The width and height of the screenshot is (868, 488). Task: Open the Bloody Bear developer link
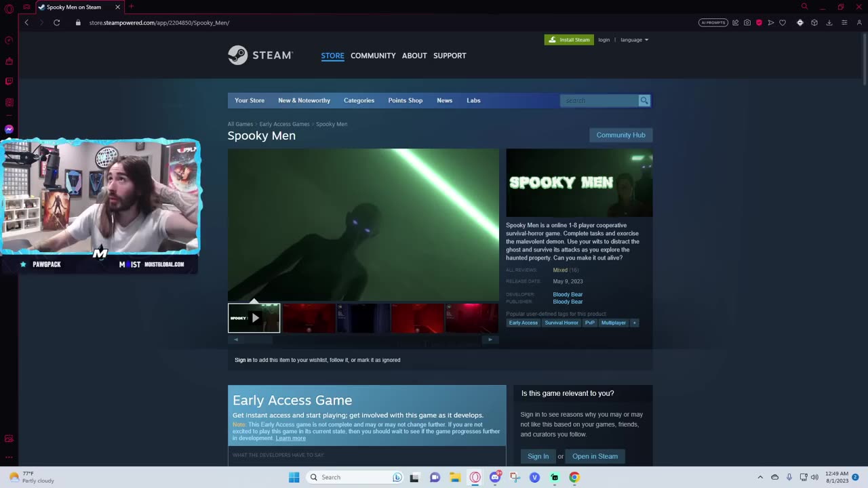(568, 295)
